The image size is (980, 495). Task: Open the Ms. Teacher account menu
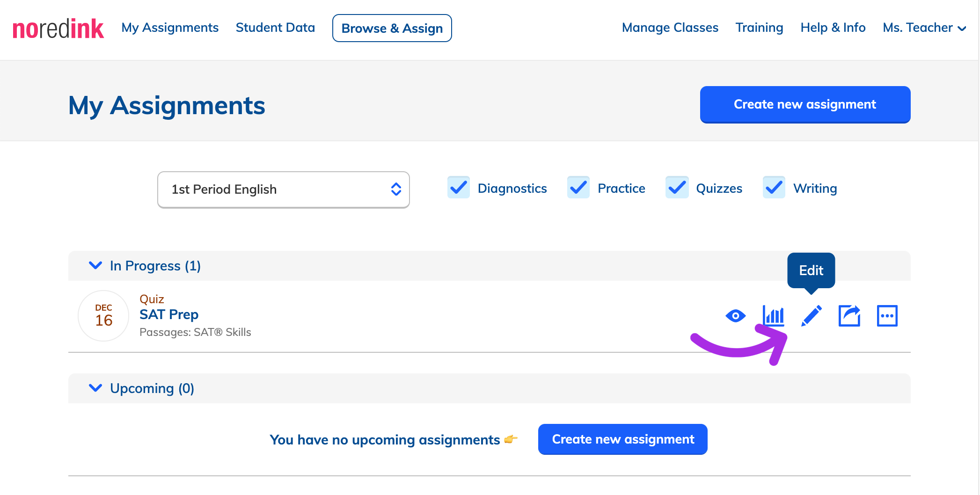(924, 28)
